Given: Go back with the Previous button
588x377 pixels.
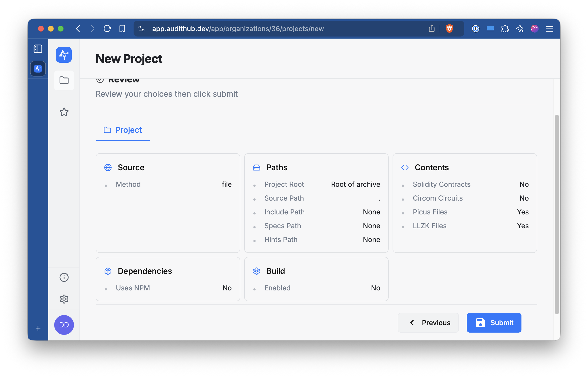Looking at the screenshot, I should [x=428, y=323].
